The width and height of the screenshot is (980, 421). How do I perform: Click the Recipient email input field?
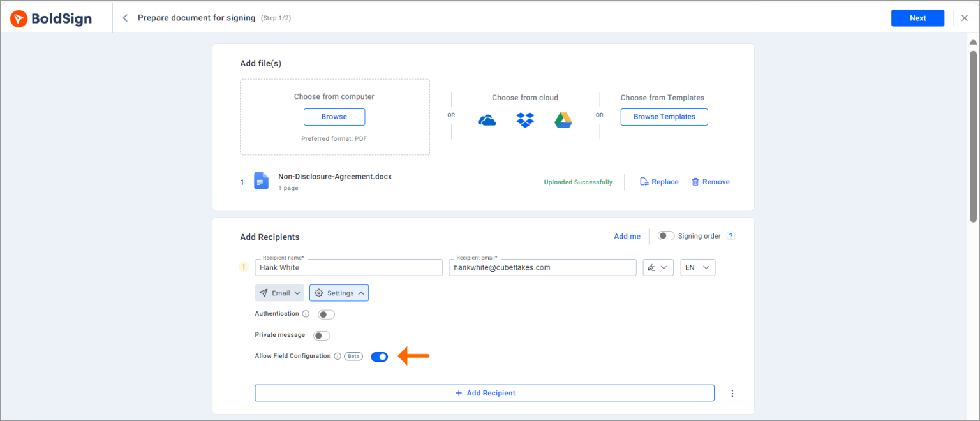click(542, 268)
